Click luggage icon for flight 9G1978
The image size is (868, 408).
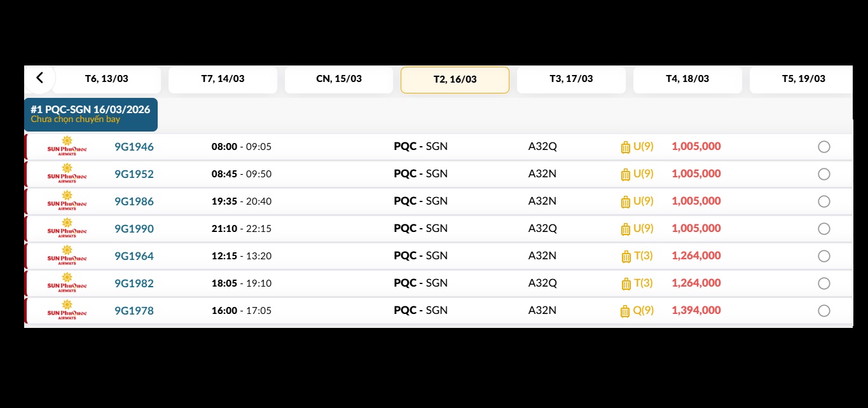point(625,311)
